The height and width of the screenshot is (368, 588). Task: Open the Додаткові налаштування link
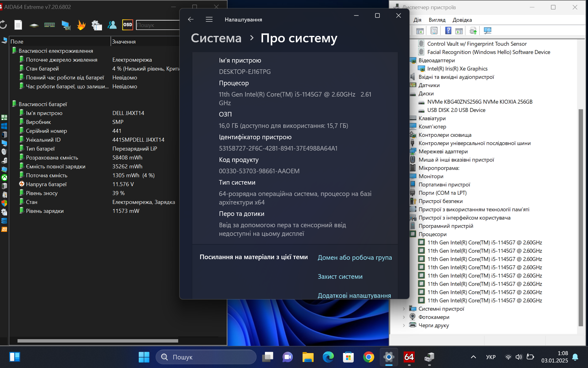coord(354,295)
